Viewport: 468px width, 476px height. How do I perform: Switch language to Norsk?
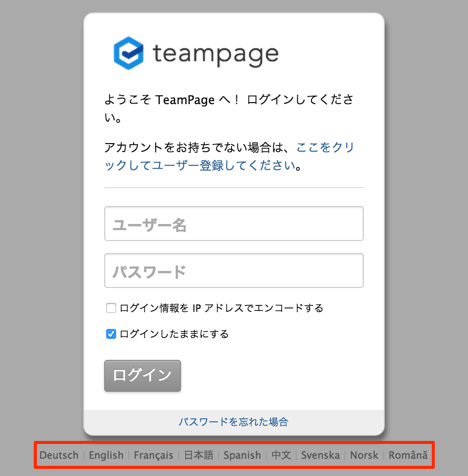[364, 455]
